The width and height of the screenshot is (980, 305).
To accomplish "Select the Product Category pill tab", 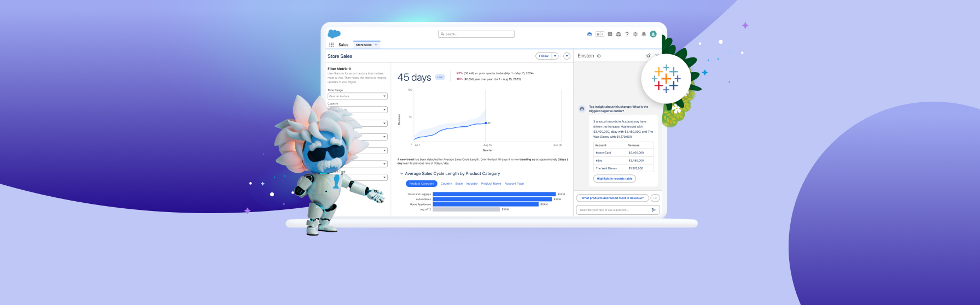I will click(x=422, y=184).
